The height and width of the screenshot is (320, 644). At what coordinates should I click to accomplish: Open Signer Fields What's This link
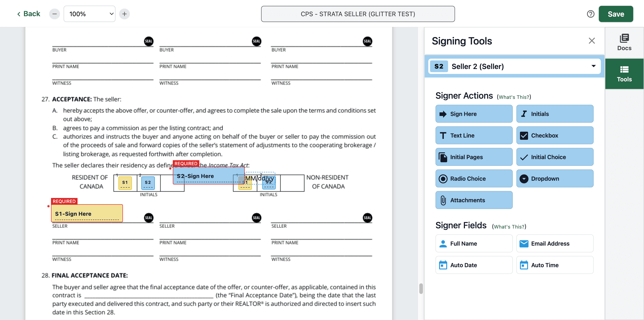[509, 227]
